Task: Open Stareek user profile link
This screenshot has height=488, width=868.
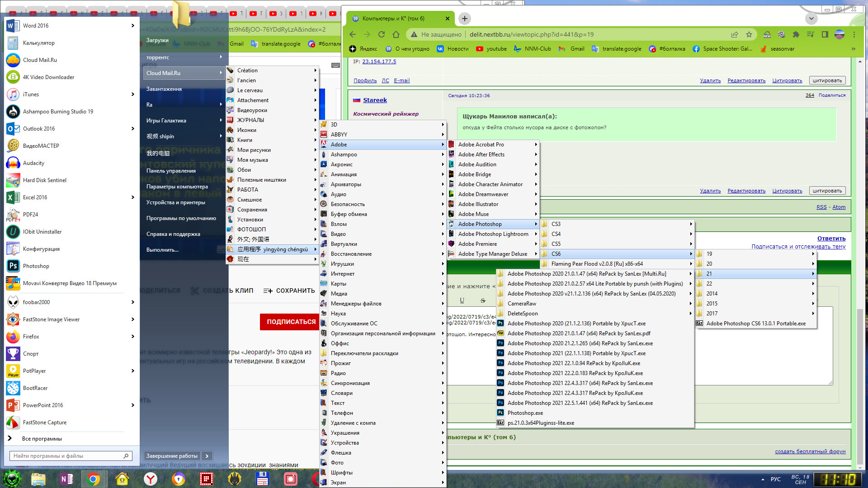Action: pyautogui.click(x=375, y=100)
